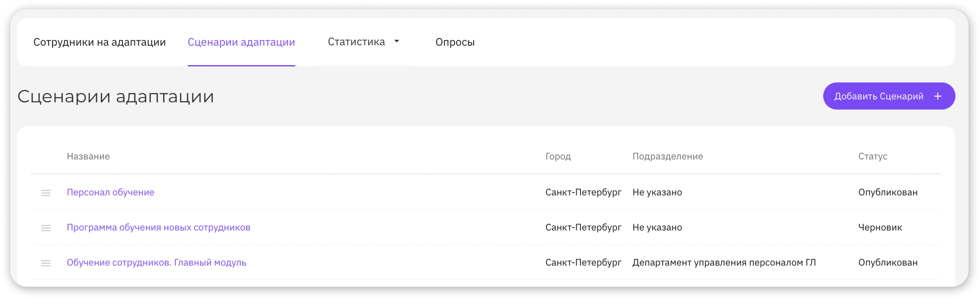Click Опубликован status of Персонал обучение

coord(888,192)
